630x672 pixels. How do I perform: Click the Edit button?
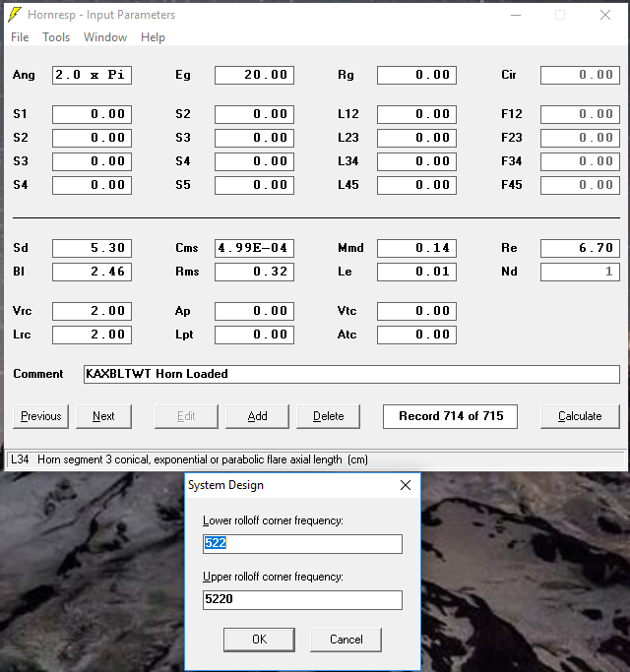(x=186, y=416)
